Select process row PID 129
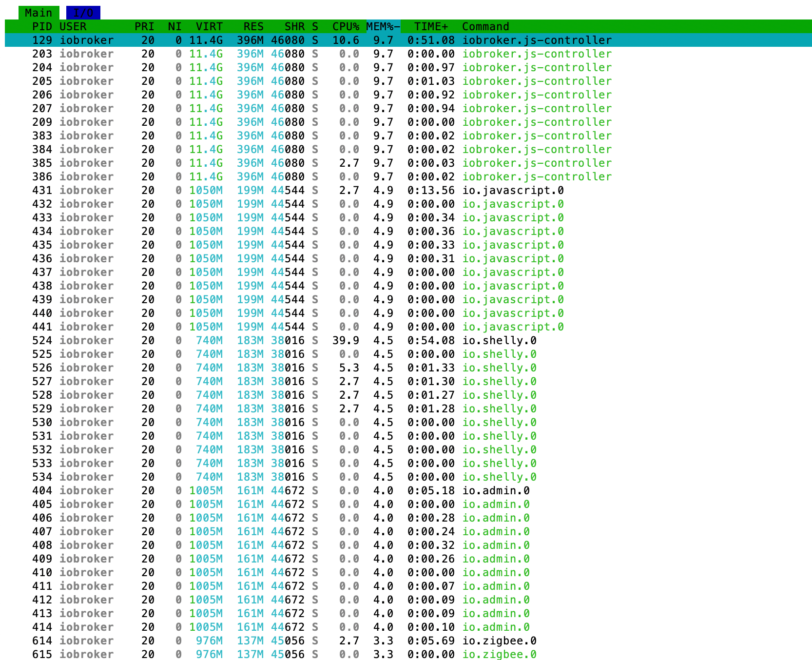This screenshot has height=660, width=812. 408,40
